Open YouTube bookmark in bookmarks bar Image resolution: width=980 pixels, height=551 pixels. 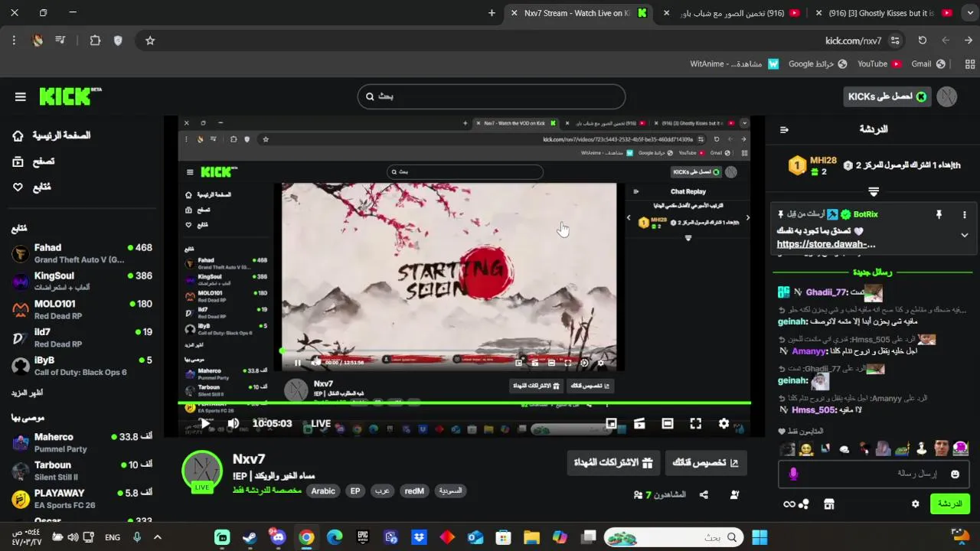point(878,64)
